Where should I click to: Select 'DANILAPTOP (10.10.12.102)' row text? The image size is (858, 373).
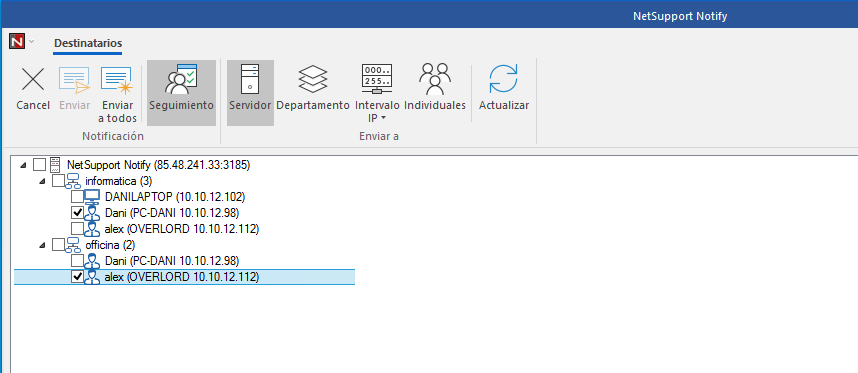pos(175,196)
